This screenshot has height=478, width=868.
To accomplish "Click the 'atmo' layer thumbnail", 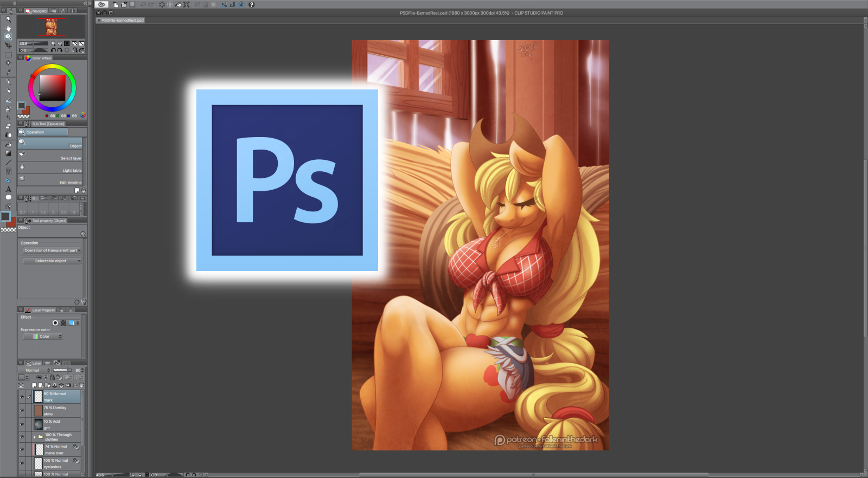I will (x=38, y=410).
